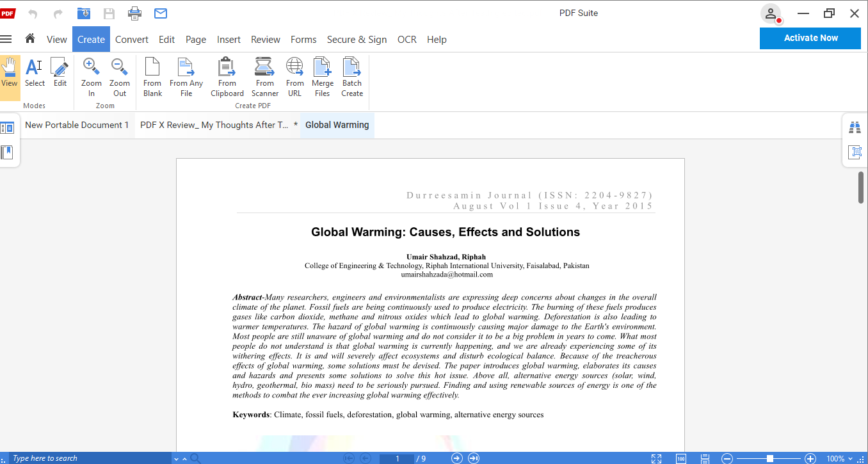Open the bookmarks panel

[x=8, y=152]
